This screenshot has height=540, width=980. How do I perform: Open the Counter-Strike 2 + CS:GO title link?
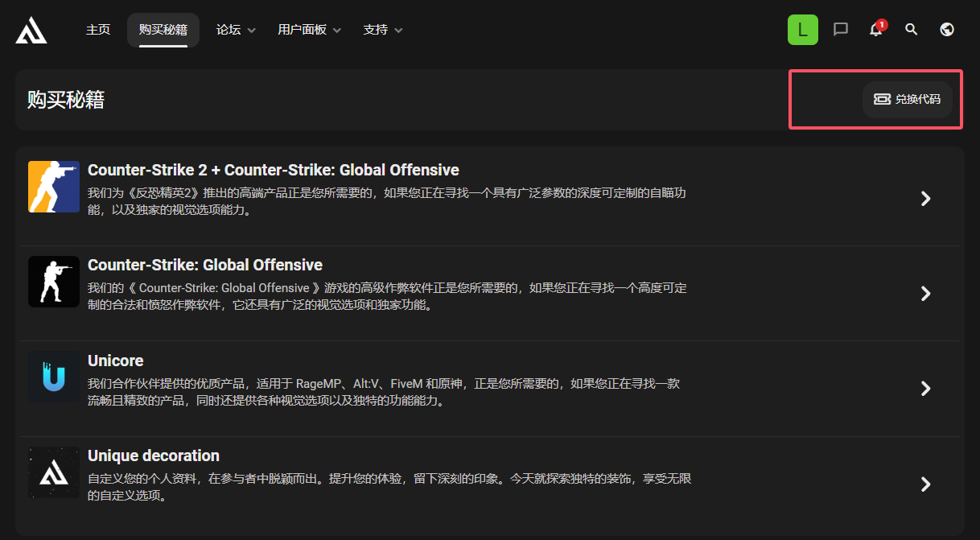(x=273, y=170)
